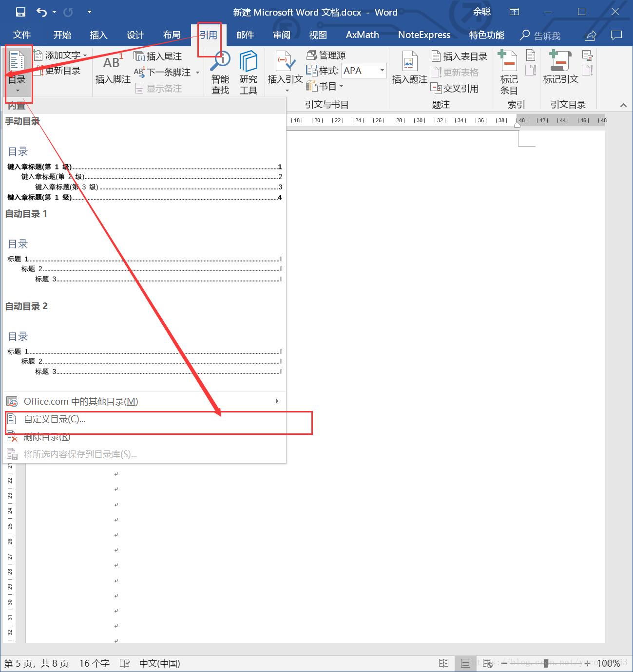Click 管理源 (Manage Sources) button
The height and width of the screenshot is (672, 633).
(326, 55)
